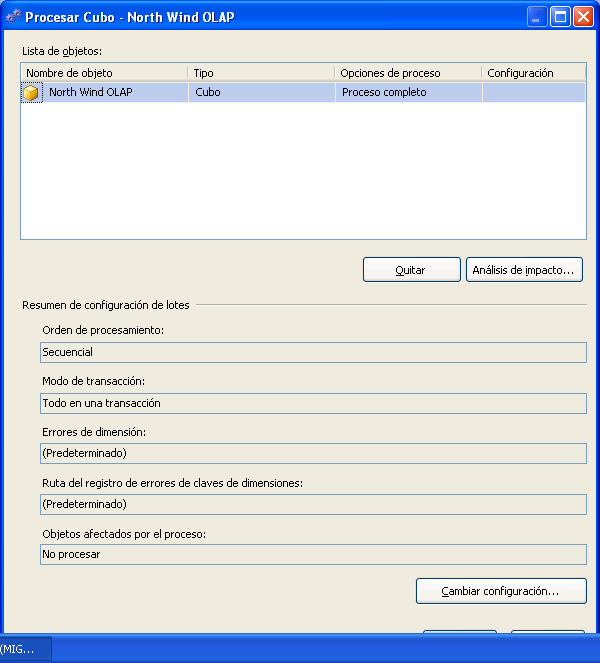The width and height of the screenshot is (600, 663).
Task: Click the No procesar affected objects field
Action: pyautogui.click(x=313, y=554)
